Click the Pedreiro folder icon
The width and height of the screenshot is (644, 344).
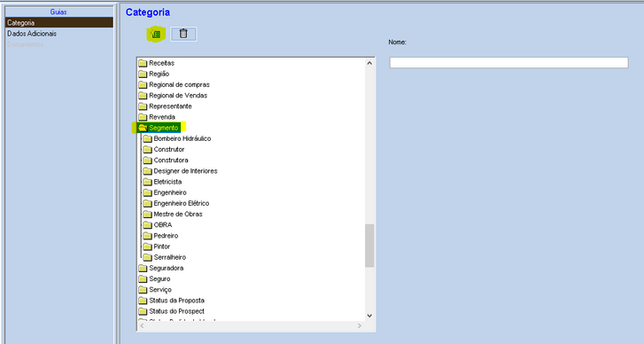(x=147, y=236)
